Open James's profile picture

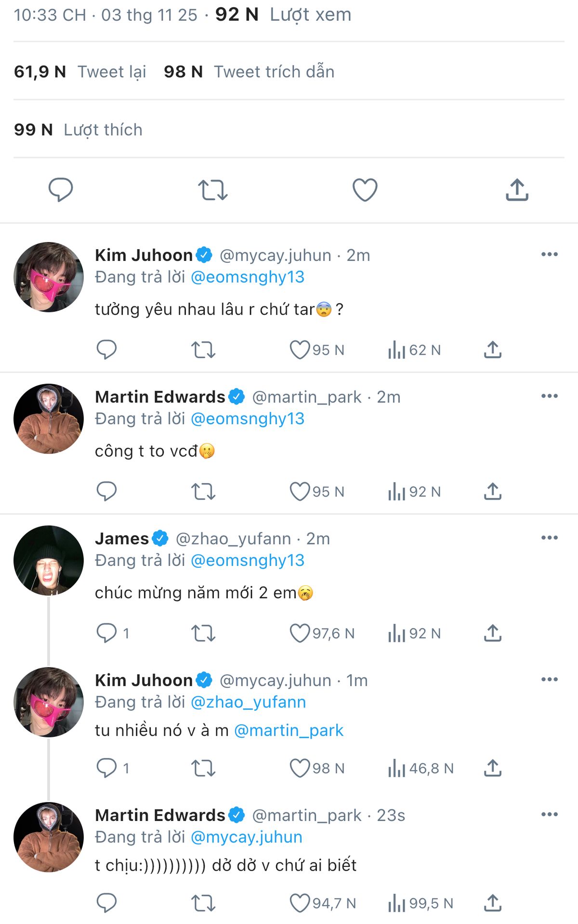tap(48, 560)
